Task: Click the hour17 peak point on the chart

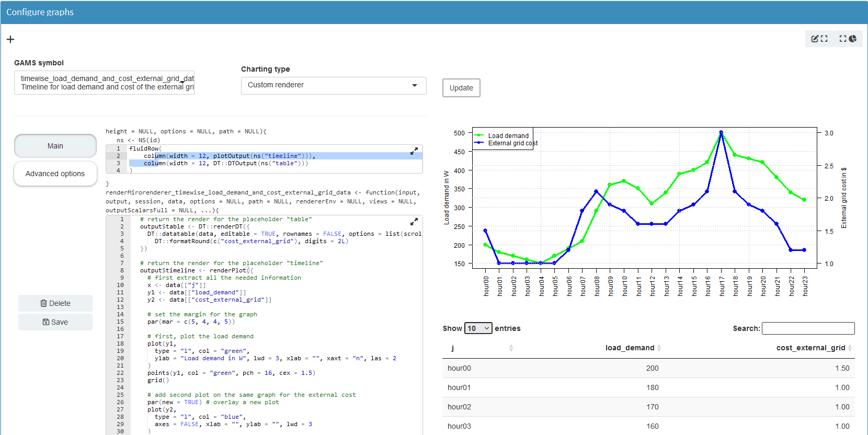Action: point(721,133)
